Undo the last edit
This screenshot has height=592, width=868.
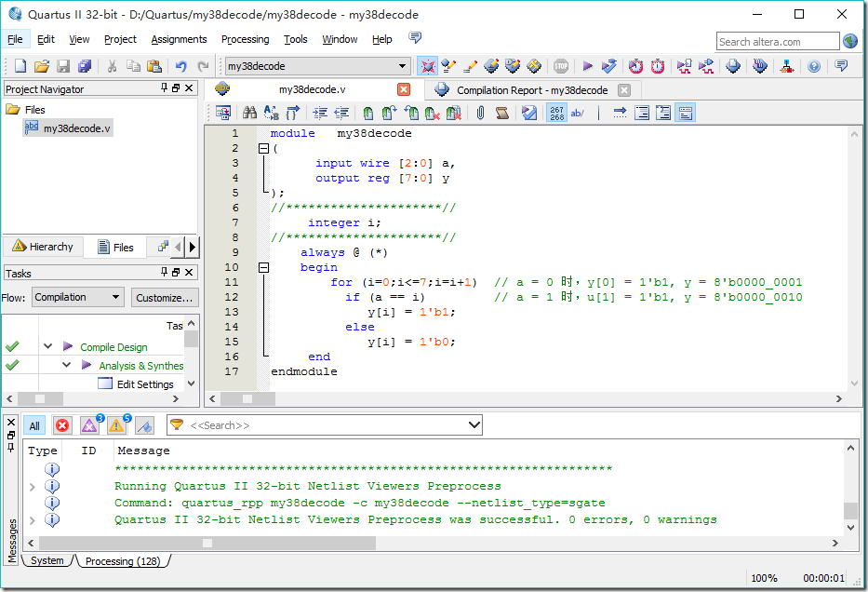pos(181,66)
